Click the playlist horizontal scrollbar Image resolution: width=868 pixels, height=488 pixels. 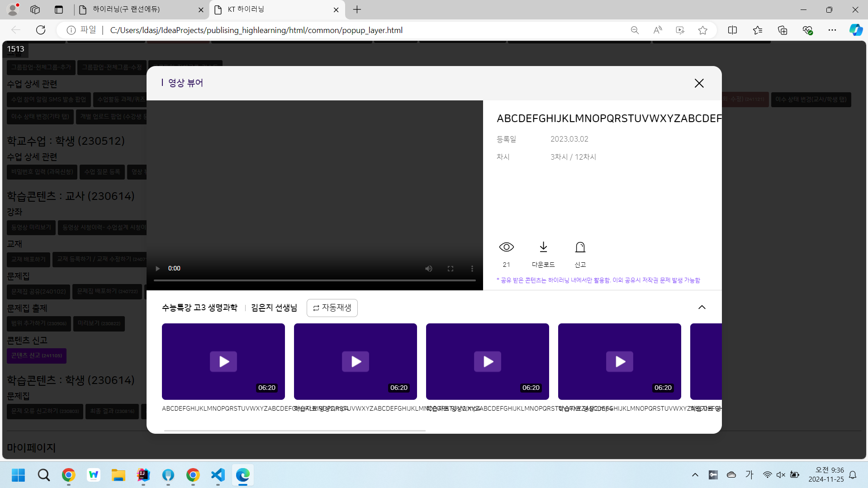[x=294, y=431]
